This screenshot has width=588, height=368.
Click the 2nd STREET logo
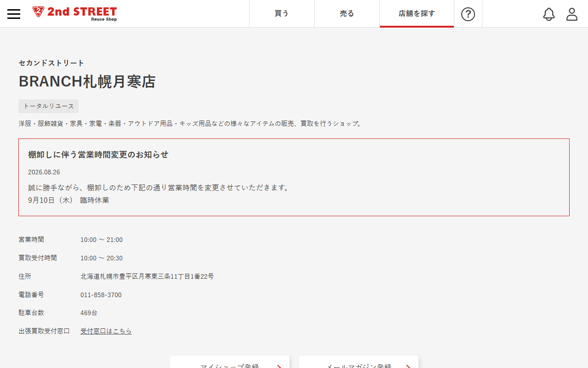(x=74, y=14)
